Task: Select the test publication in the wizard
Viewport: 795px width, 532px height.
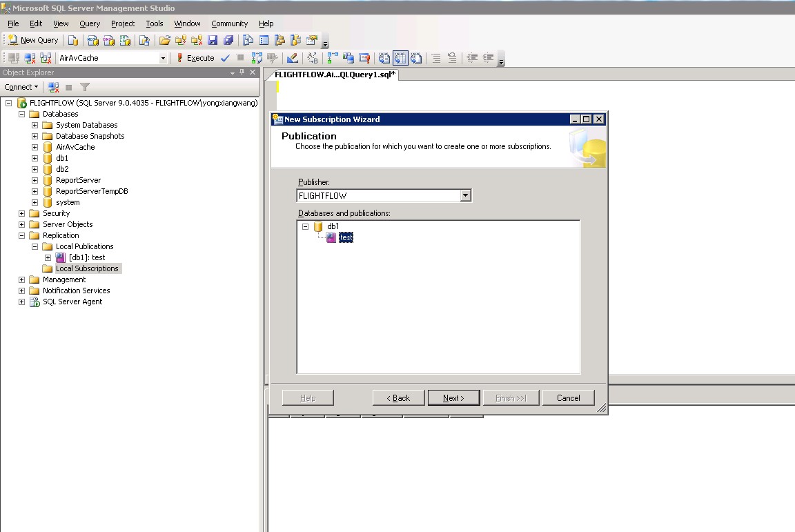Action: pos(346,237)
